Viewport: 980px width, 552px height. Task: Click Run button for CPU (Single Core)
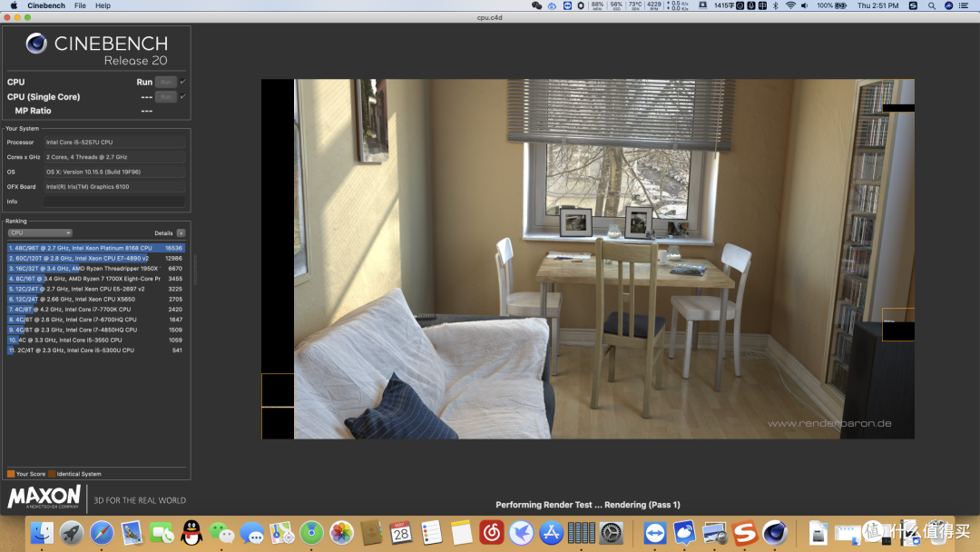coord(166,96)
